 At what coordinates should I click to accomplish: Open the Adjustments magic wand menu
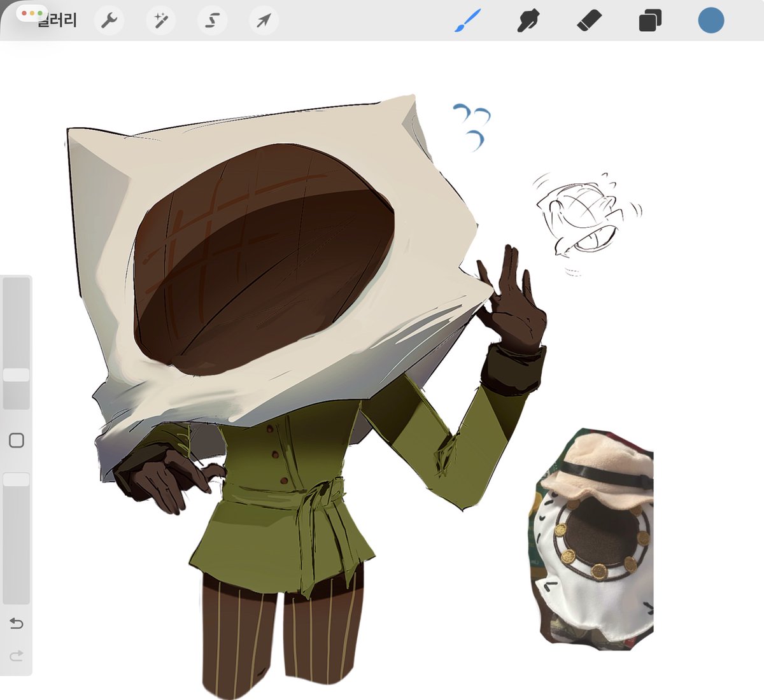tap(161, 21)
